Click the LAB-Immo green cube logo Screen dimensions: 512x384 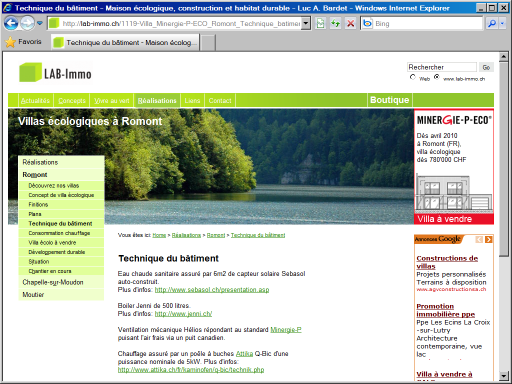point(31,72)
